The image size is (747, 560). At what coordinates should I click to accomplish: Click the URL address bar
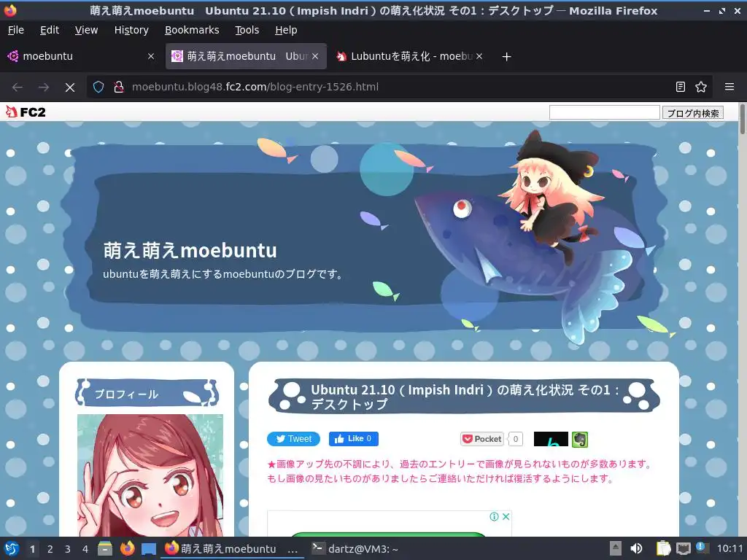pyautogui.click(x=398, y=87)
